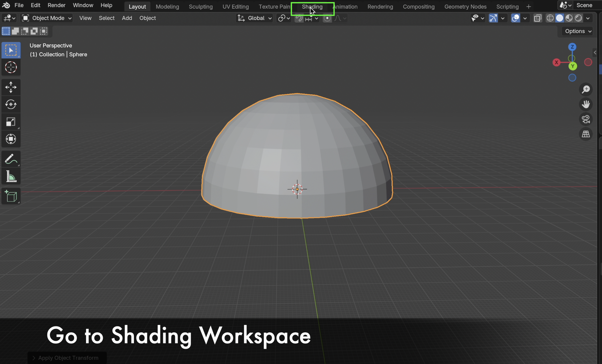Open Global transform orientation dropdown
This screenshot has width=602, height=364.
pyautogui.click(x=255, y=18)
